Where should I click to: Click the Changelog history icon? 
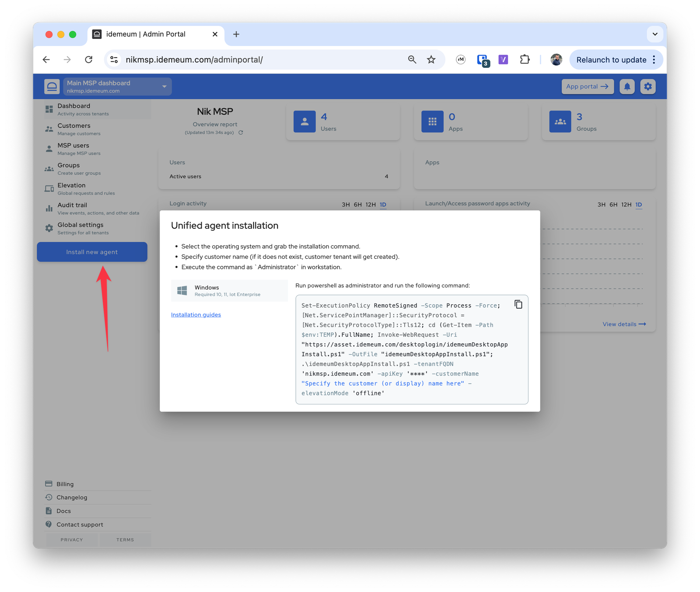(49, 497)
